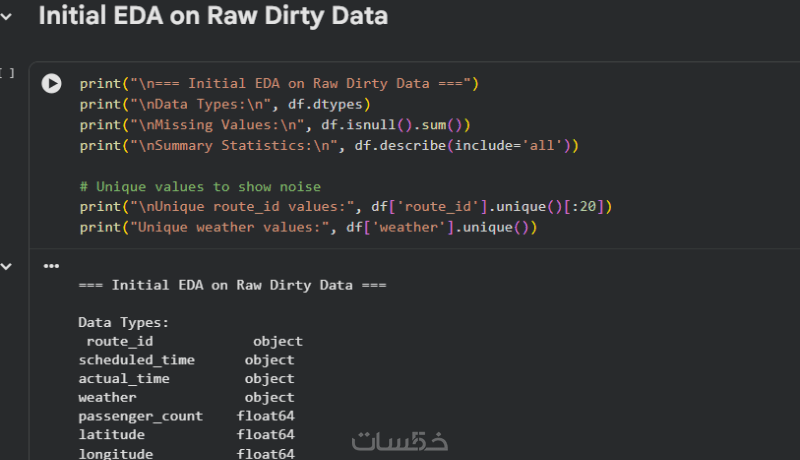Click the describe(include='all') code line

pyautogui.click(x=329, y=146)
